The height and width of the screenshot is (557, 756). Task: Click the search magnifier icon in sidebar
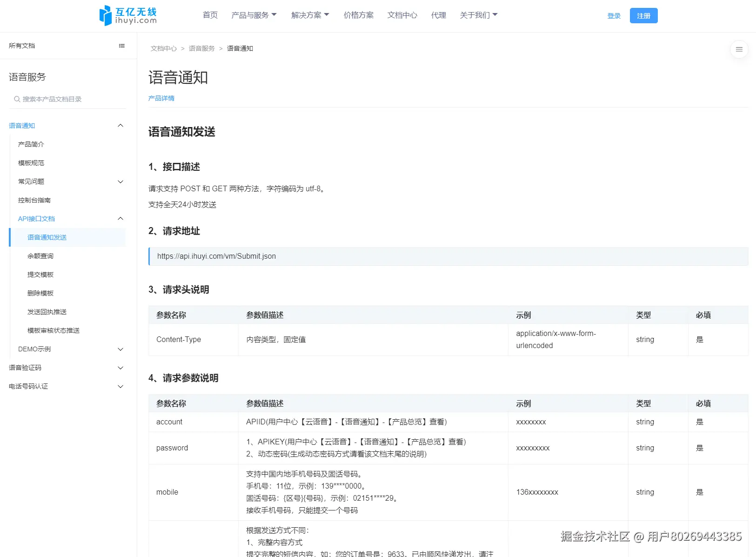17,99
